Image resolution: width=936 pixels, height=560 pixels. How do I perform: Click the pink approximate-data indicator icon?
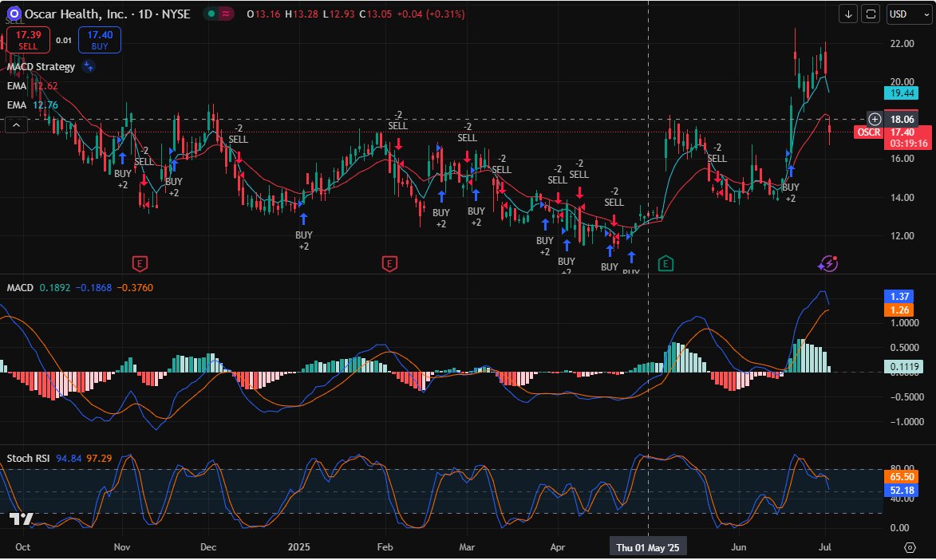[226, 14]
